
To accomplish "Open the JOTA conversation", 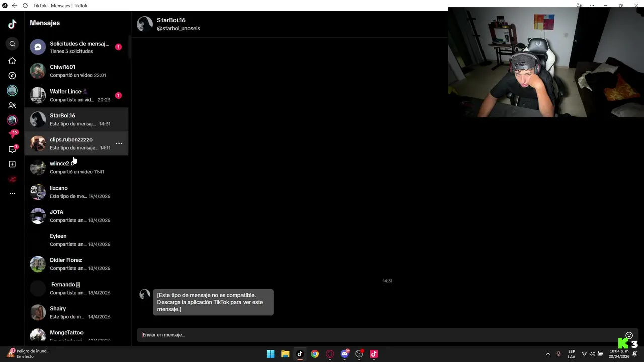I will 76,216.
